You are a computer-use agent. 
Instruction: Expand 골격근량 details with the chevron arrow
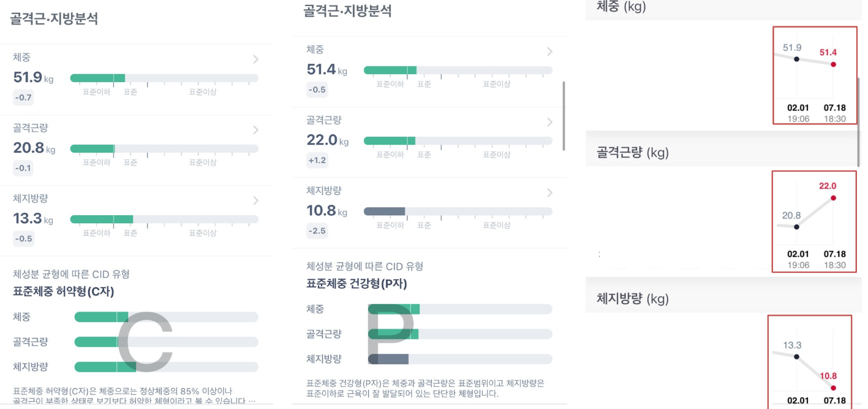point(256,131)
